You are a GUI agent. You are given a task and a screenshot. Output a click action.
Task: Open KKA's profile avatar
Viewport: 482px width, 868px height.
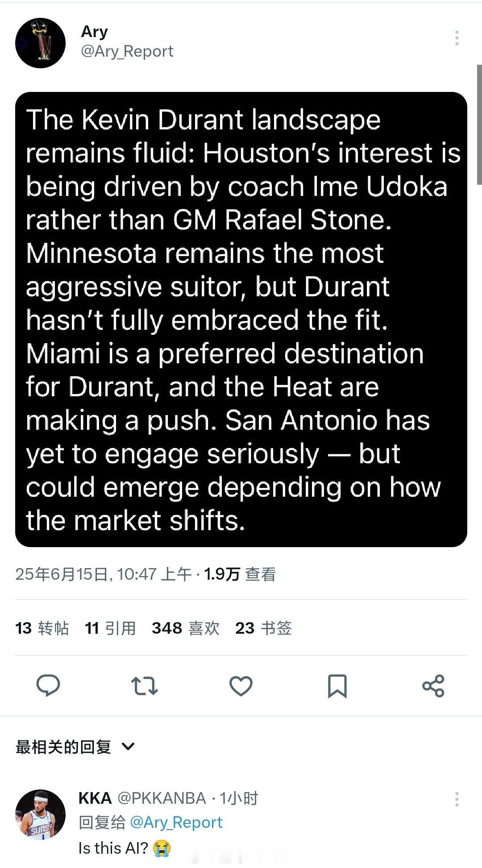(x=40, y=814)
